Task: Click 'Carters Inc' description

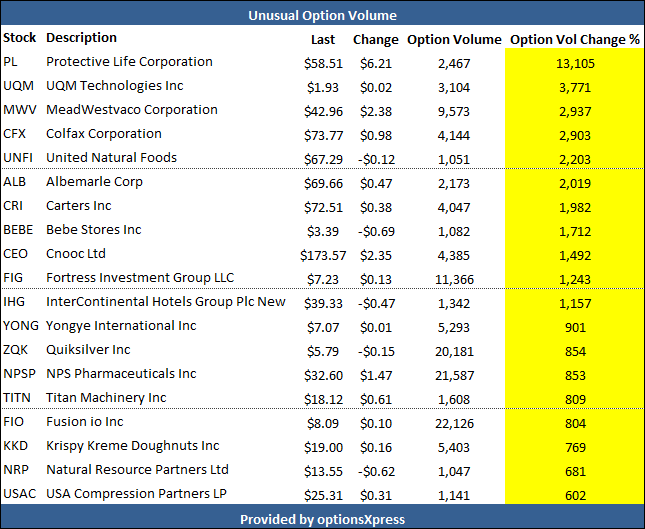Action: (79, 206)
